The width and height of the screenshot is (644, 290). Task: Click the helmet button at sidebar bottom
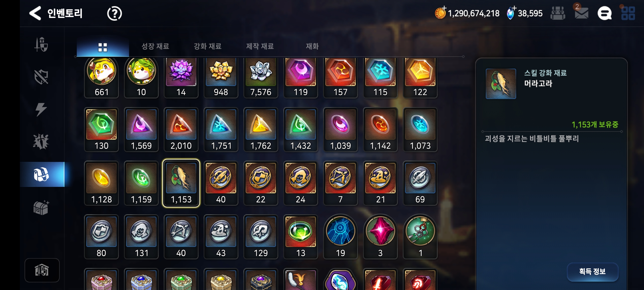pos(42,270)
